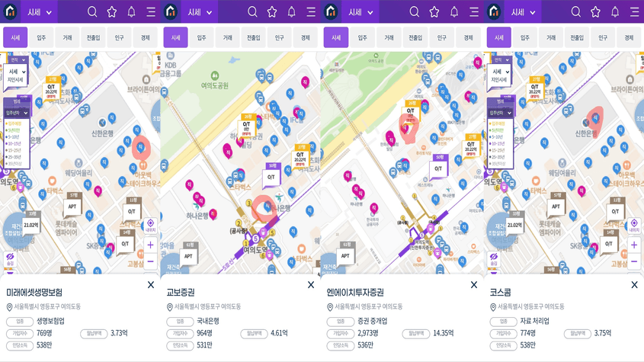This screenshot has height=362, width=644.
Task: Open notifications bell in 미래에셋생명보험 panel
Action: pyautogui.click(x=131, y=12)
